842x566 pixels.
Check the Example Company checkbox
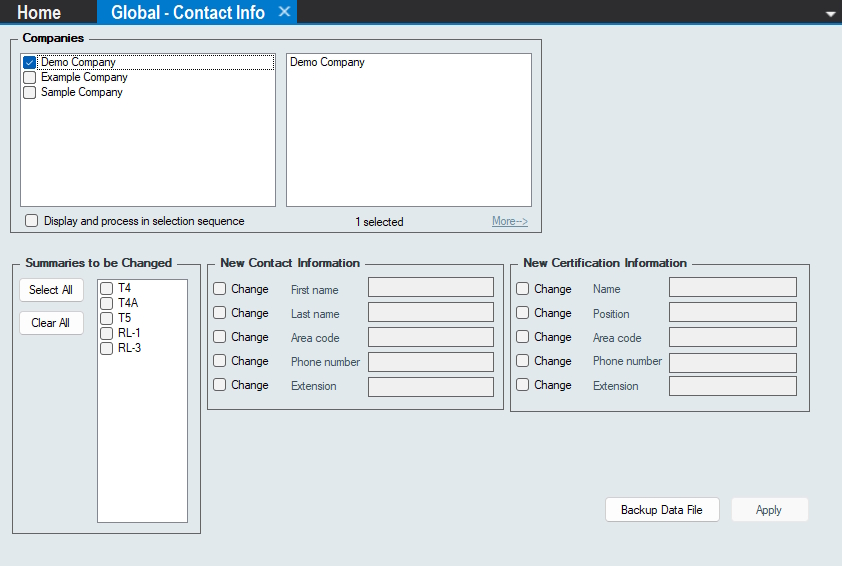click(30, 77)
